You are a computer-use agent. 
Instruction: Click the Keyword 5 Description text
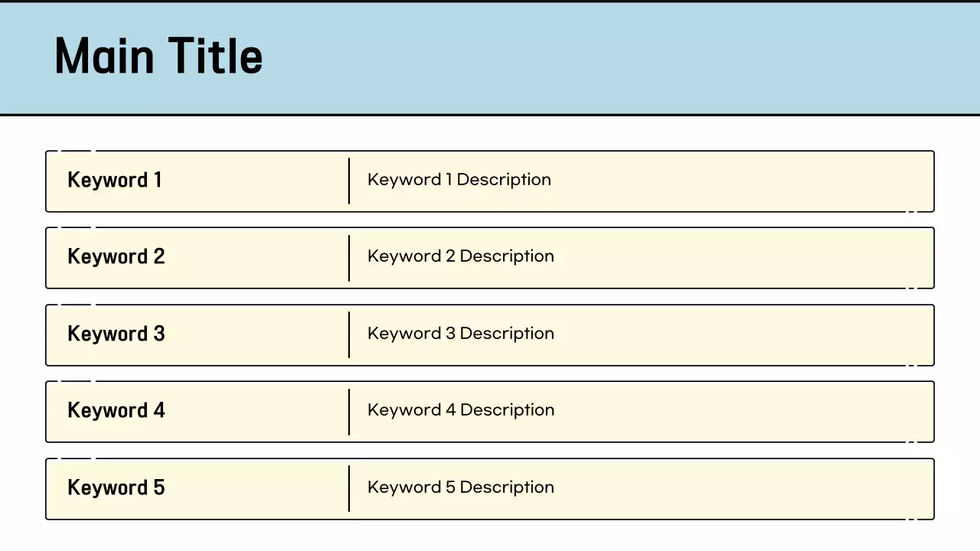pos(461,487)
